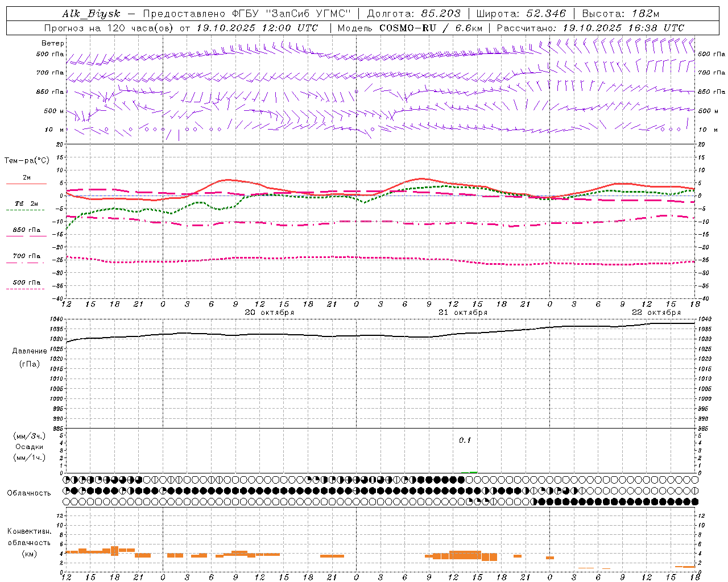
Task: Click the station name Alk_Biysk in the header
Action: click(x=92, y=14)
